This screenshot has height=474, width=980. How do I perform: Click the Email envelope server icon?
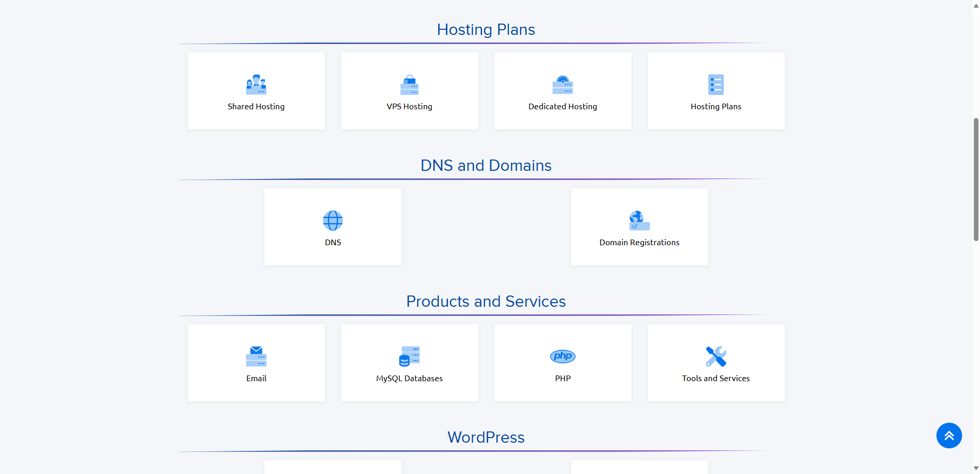(x=256, y=357)
